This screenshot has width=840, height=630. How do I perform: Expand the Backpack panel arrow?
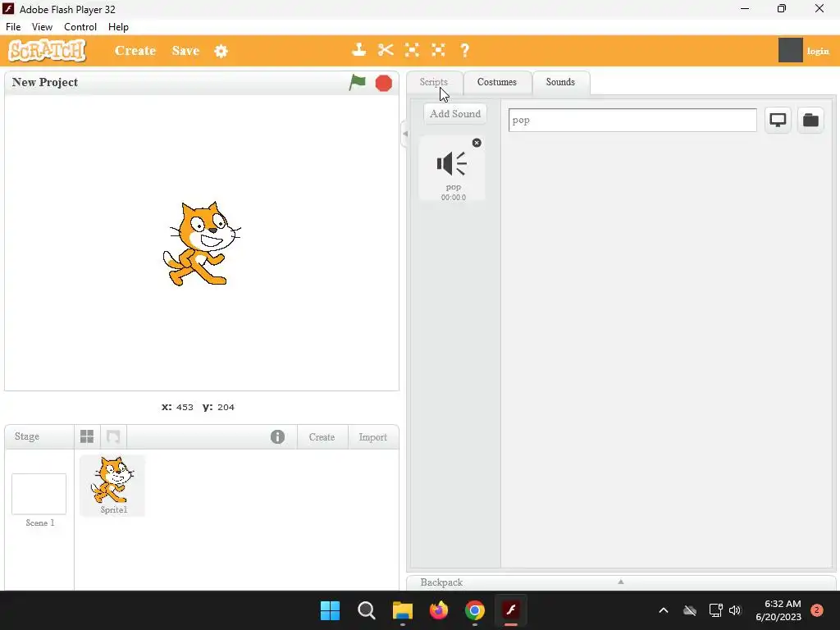[x=621, y=582]
